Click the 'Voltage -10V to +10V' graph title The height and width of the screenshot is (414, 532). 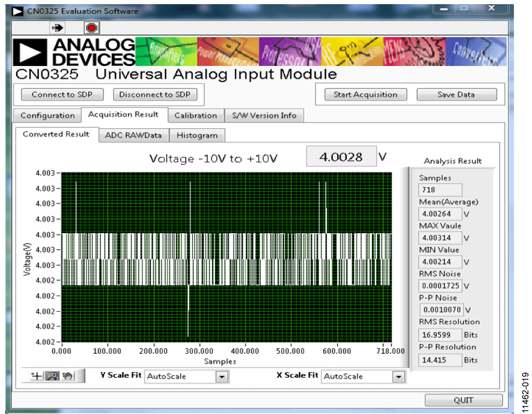point(214,159)
